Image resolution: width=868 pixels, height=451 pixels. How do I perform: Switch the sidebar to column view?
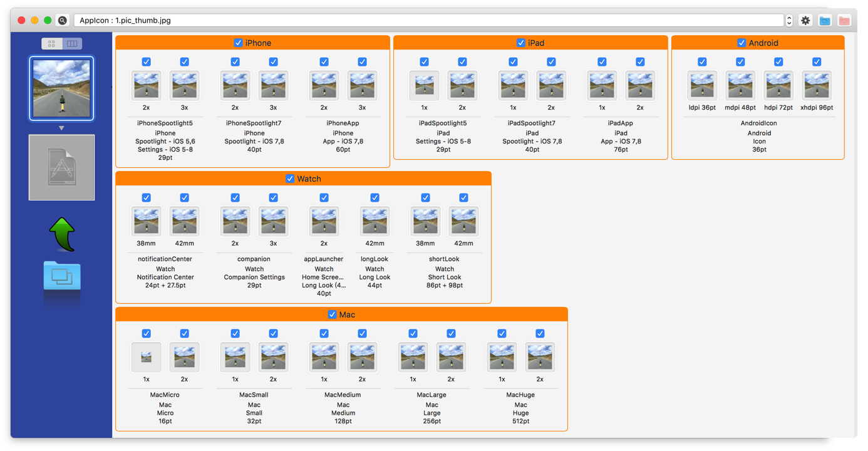pos(72,44)
